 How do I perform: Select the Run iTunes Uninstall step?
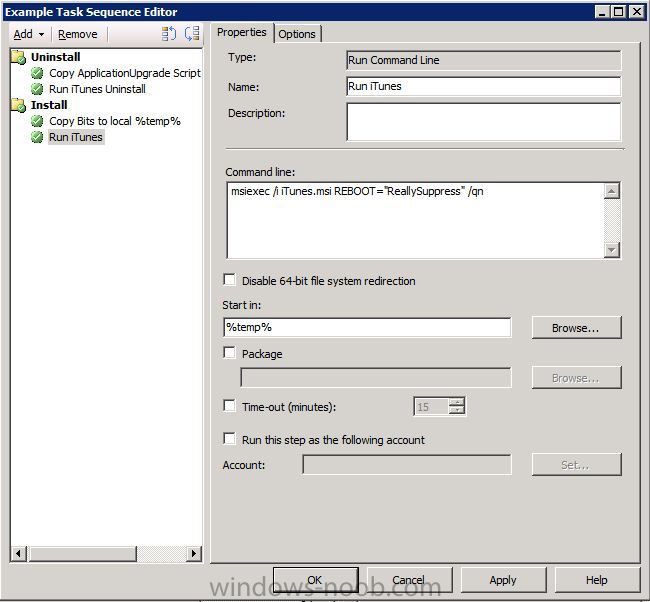point(97,89)
